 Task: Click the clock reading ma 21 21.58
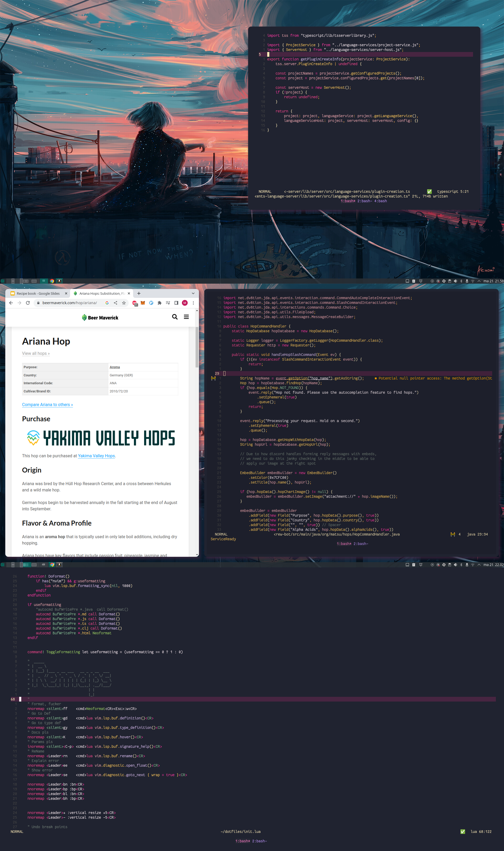pyautogui.click(x=493, y=281)
